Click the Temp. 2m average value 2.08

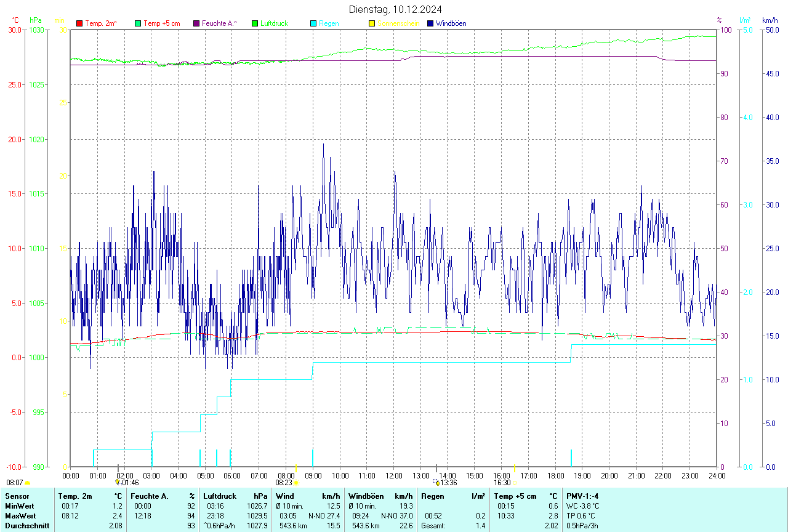point(116,526)
